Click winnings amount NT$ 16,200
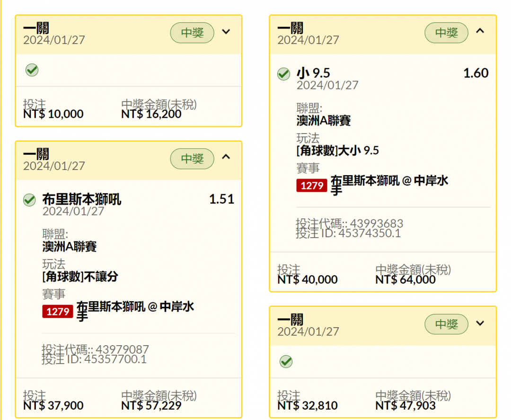 pos(151,114)
